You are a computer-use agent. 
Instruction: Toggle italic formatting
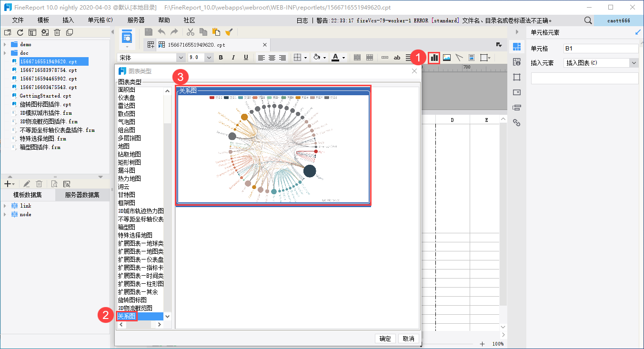pos(233,58)
